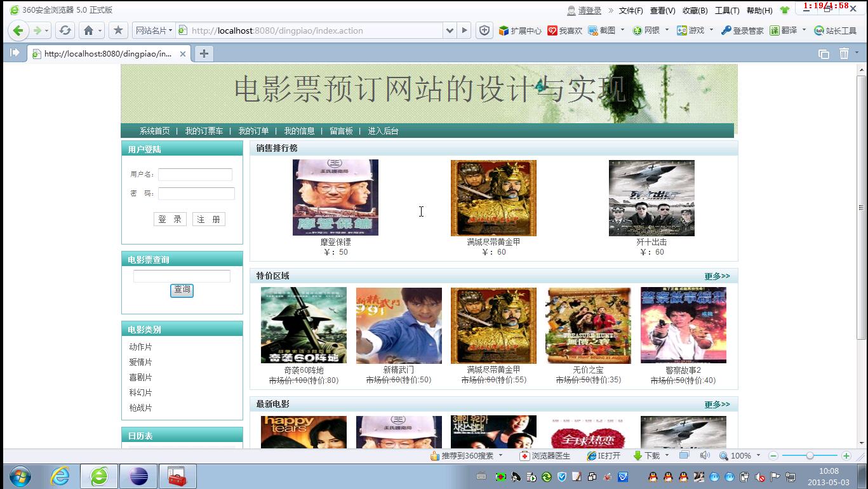Screen dimensions: 868x489
Task: Open the 下载 download manager
Action: click(x=646, y=456)
